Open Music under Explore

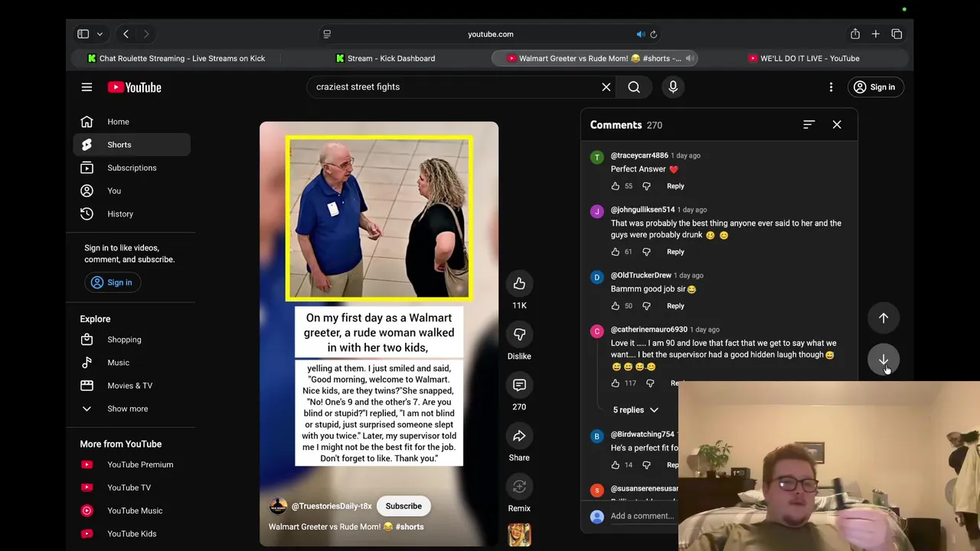132,363
